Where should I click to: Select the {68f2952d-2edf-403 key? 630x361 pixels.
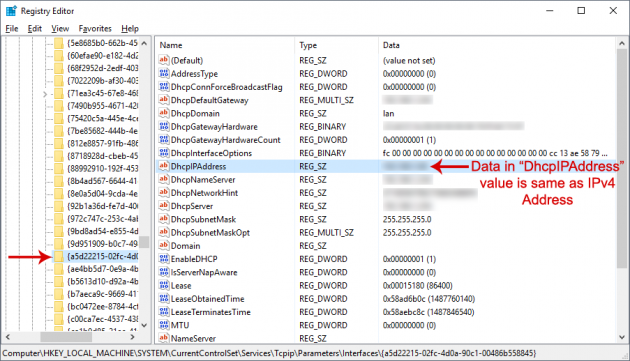pyautogui.click(x=102, y=68)
